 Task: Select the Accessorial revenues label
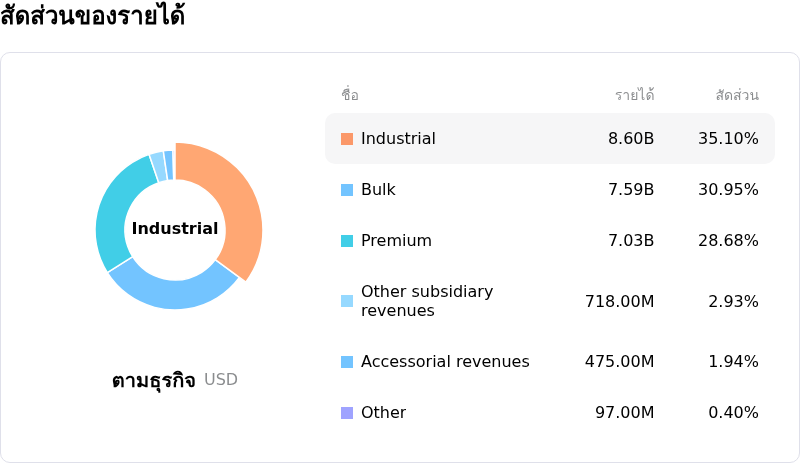445,361
